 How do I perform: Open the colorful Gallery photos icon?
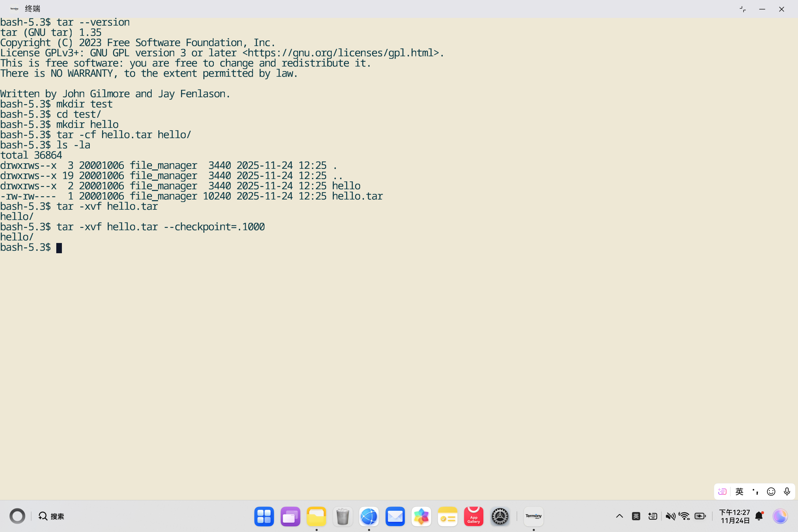pyautogui.click(x=421, y=516)
